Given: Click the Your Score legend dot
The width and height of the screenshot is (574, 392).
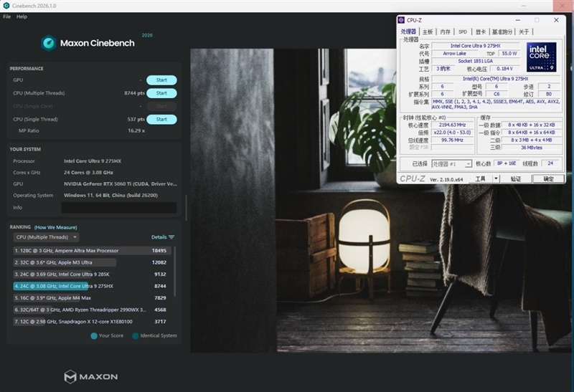Looking at the screenshot, I should (94, 335).
